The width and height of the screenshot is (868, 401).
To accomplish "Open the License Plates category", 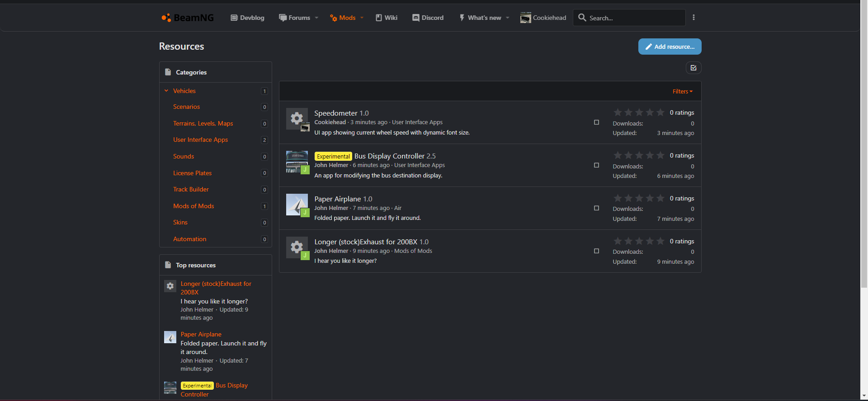I will point(192,173).
